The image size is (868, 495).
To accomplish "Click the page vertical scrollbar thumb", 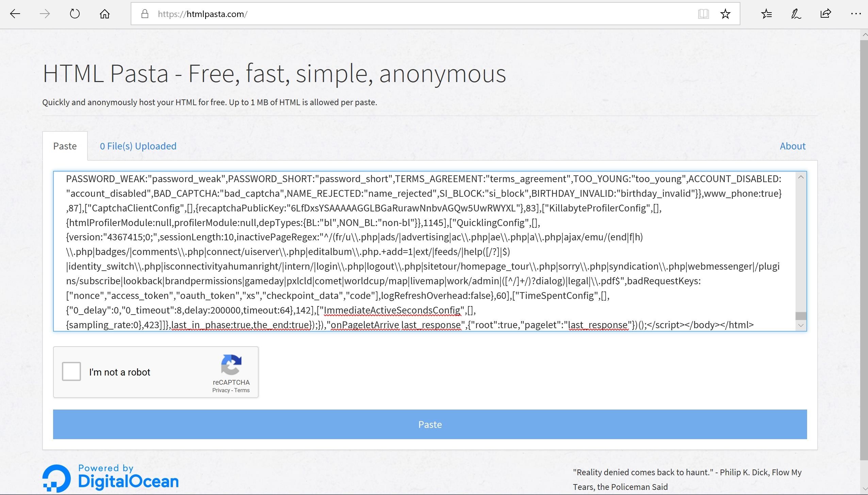I will click(x=864, y=250).
